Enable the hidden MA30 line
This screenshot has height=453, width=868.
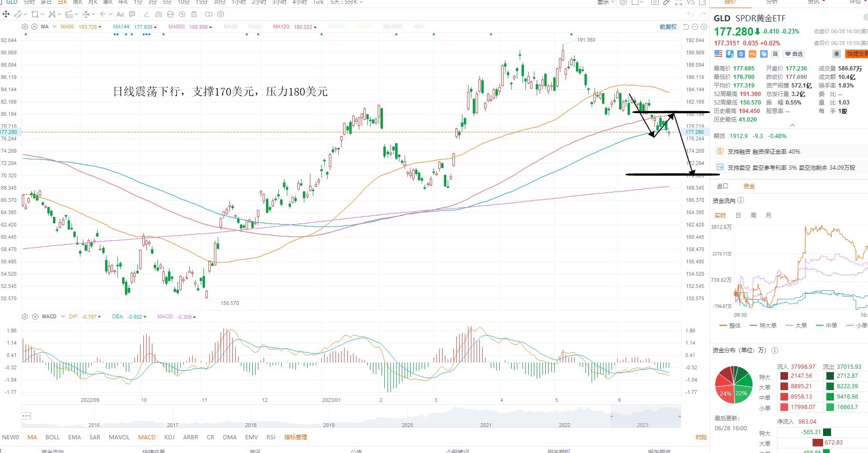230,27
